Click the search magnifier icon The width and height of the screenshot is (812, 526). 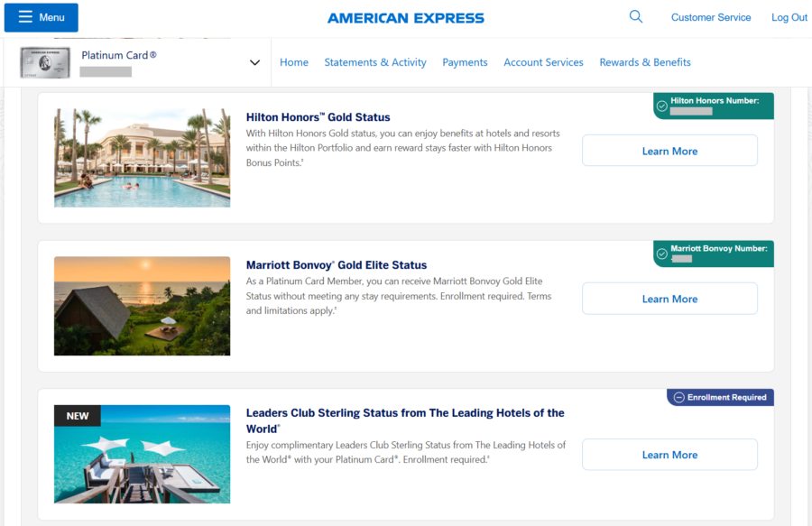[x=635, y=16]
